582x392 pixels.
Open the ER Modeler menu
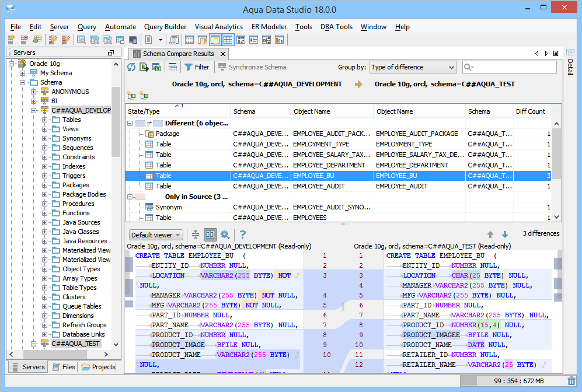pyautogui.click(x=269, y=27)
